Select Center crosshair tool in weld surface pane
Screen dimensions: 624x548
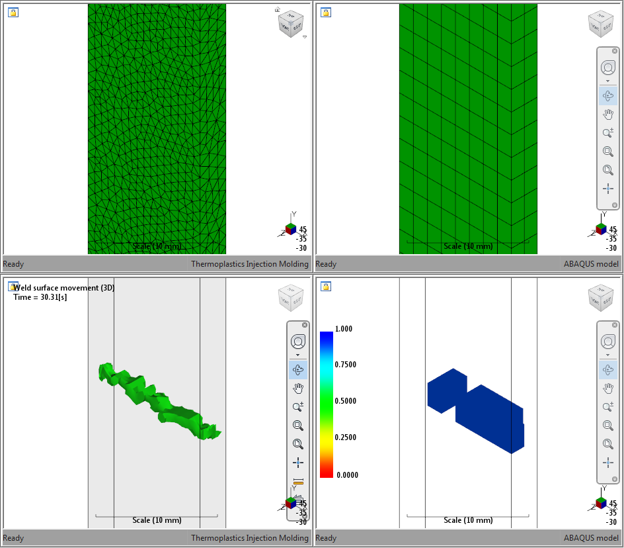point(298,462)
